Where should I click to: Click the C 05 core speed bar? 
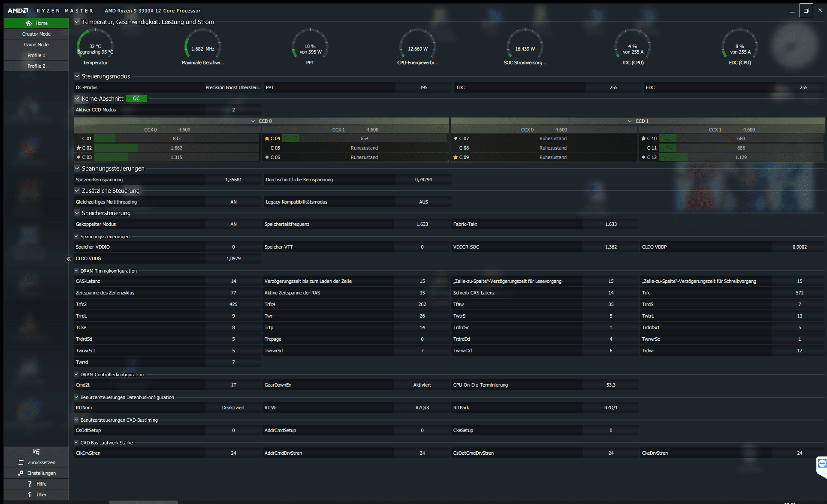tap(364, 148)
